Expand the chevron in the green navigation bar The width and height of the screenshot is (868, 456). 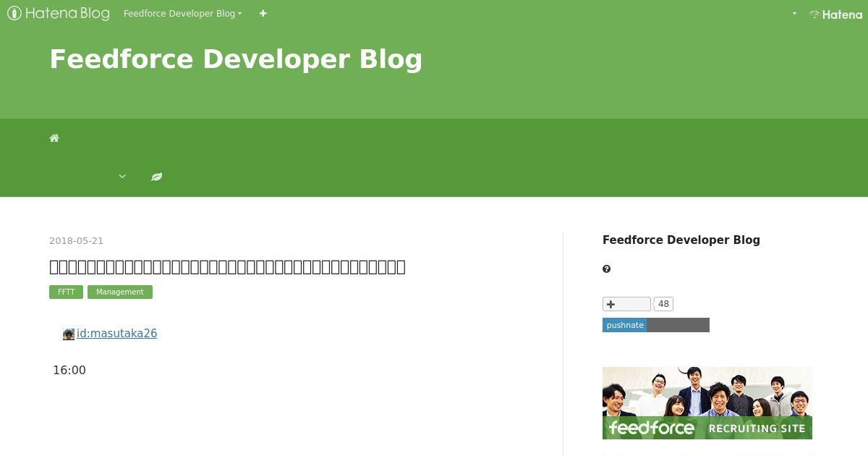[x=122, y=176]
